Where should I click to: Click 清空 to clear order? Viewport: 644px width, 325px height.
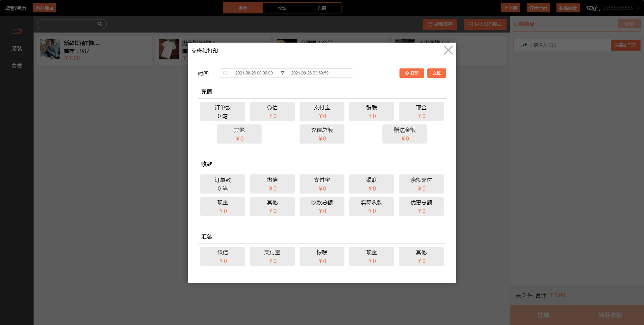[629, 24]
